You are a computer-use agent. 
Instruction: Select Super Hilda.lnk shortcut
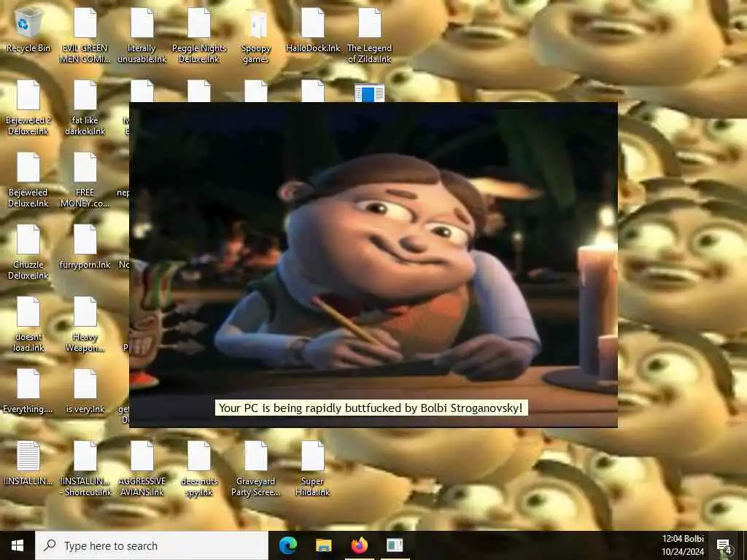coord(313,470)
